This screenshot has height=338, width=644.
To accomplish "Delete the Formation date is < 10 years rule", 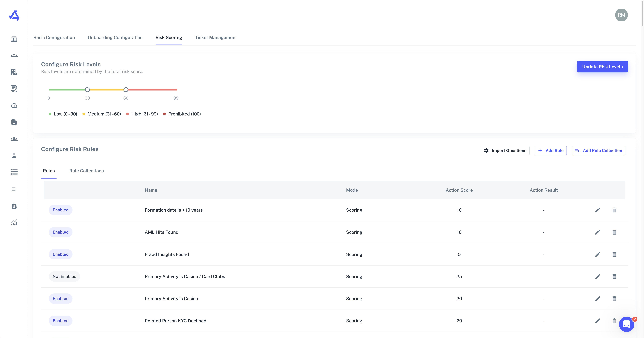I will 614,210.
